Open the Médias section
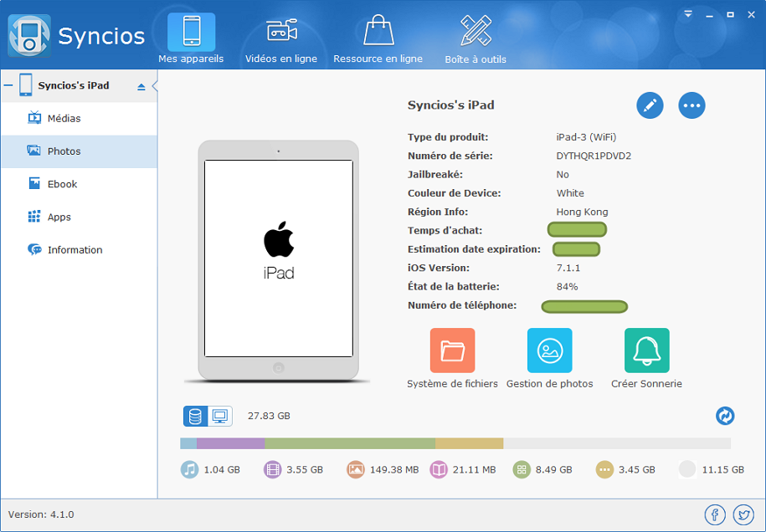766x532 pixels. click(80, 118)
